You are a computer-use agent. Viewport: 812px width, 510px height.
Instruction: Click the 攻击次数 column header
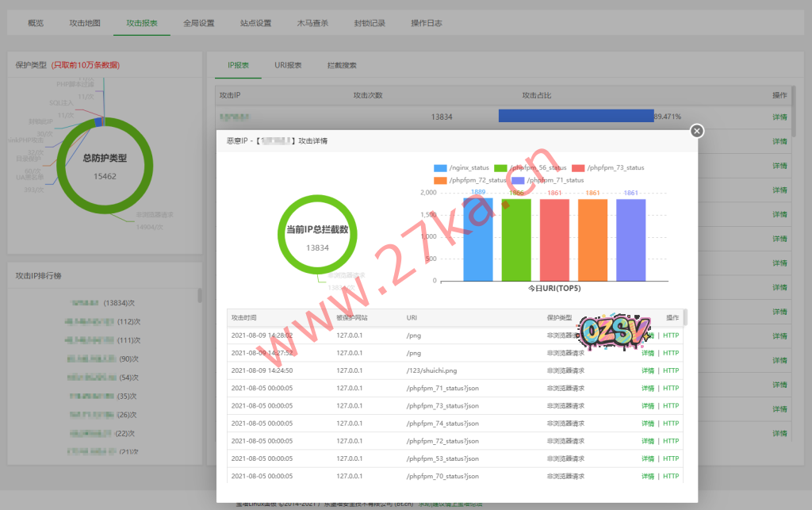[x=368, y=95]
